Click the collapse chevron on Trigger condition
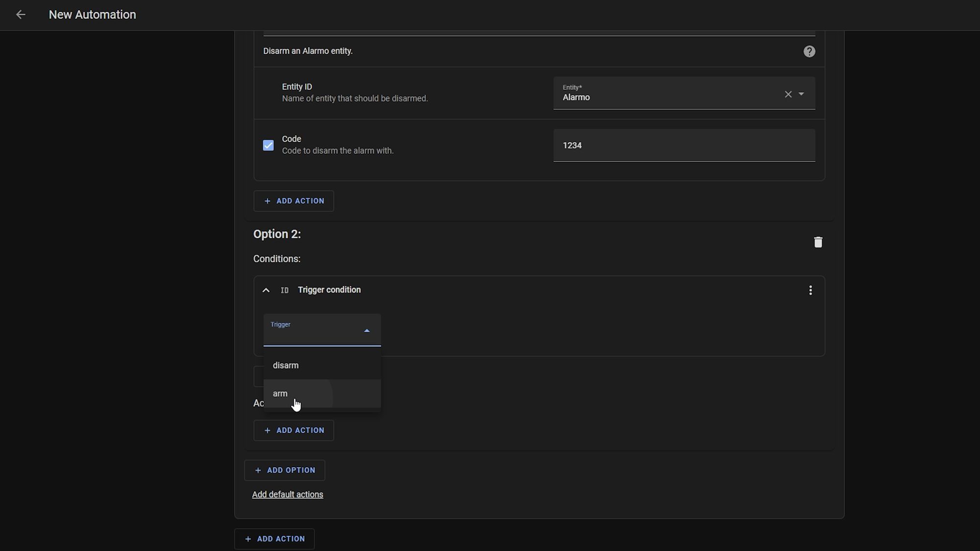 pyautogui.click(x=266, y=289)
